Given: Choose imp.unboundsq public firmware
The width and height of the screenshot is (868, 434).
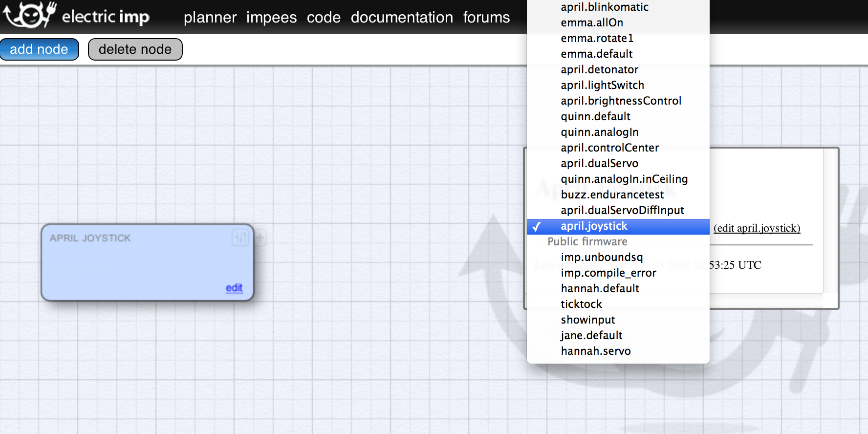Looking at the screenshot, I should click(x=618, y=257).
